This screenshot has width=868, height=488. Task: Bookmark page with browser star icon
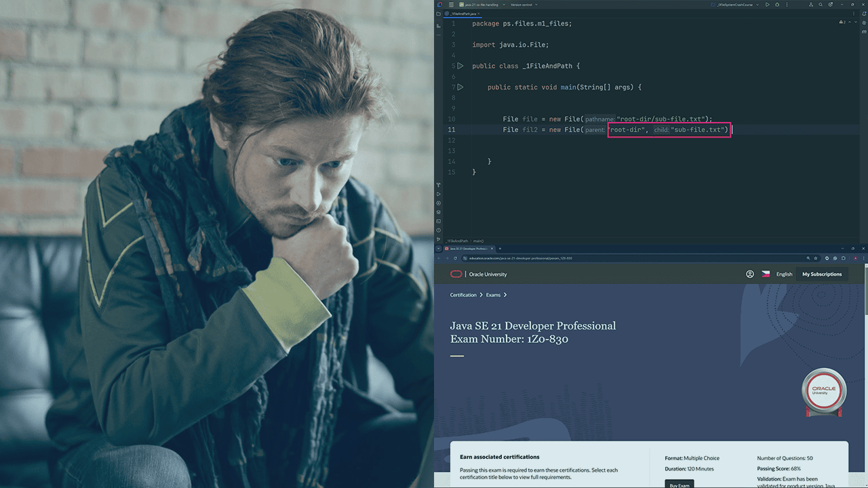point(816,258)
